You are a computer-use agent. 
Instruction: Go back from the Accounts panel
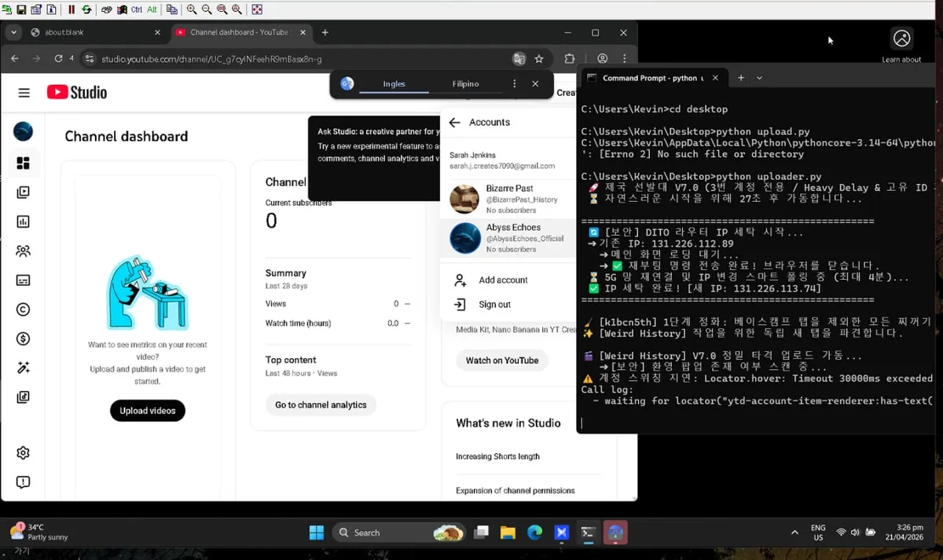[x=454, y=123]
